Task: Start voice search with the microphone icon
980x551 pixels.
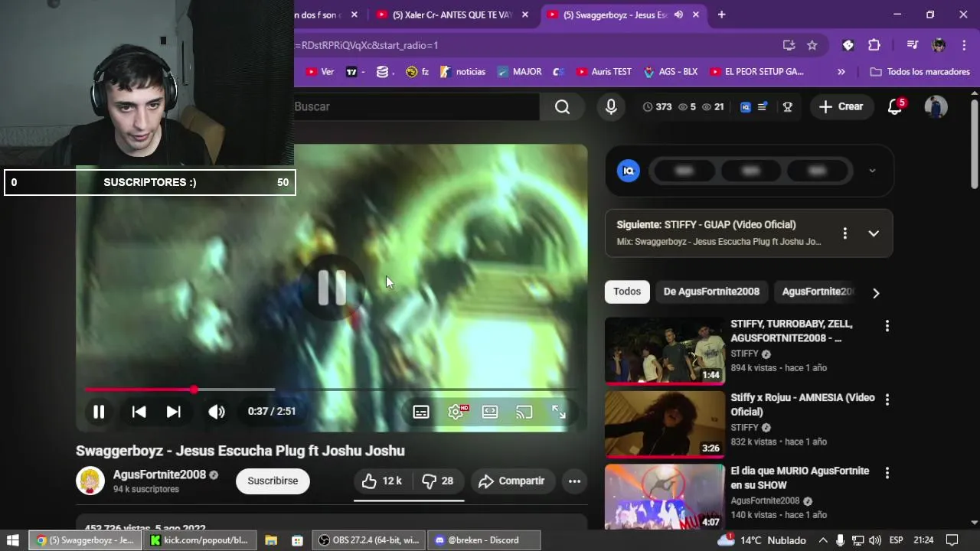Action: 611,106
